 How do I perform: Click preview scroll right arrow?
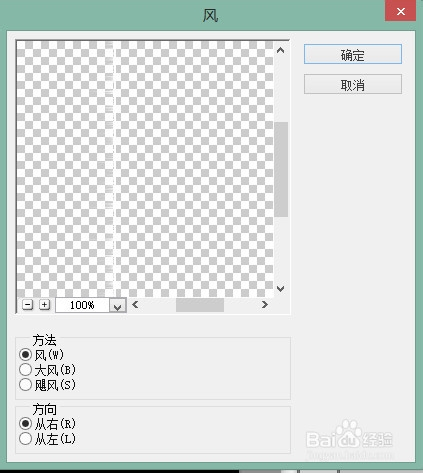coord(265,305)
